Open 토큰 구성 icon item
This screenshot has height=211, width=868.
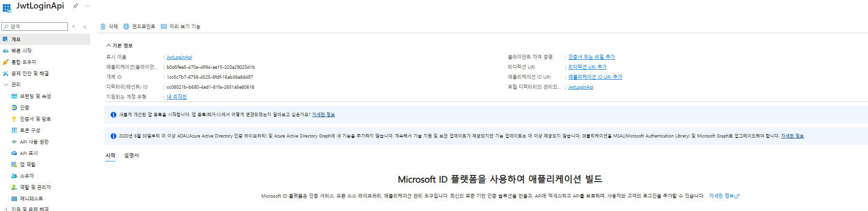coord(14,130)
